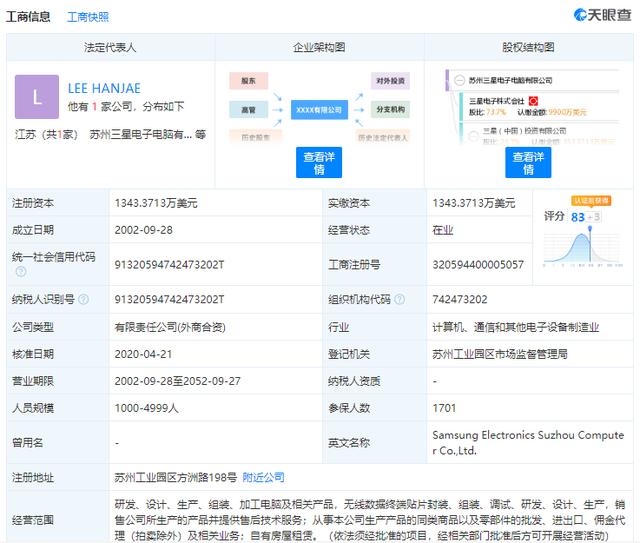640x543 pixels.
Task: Select staff size 1000-4999人
Action: coord(147,408)
